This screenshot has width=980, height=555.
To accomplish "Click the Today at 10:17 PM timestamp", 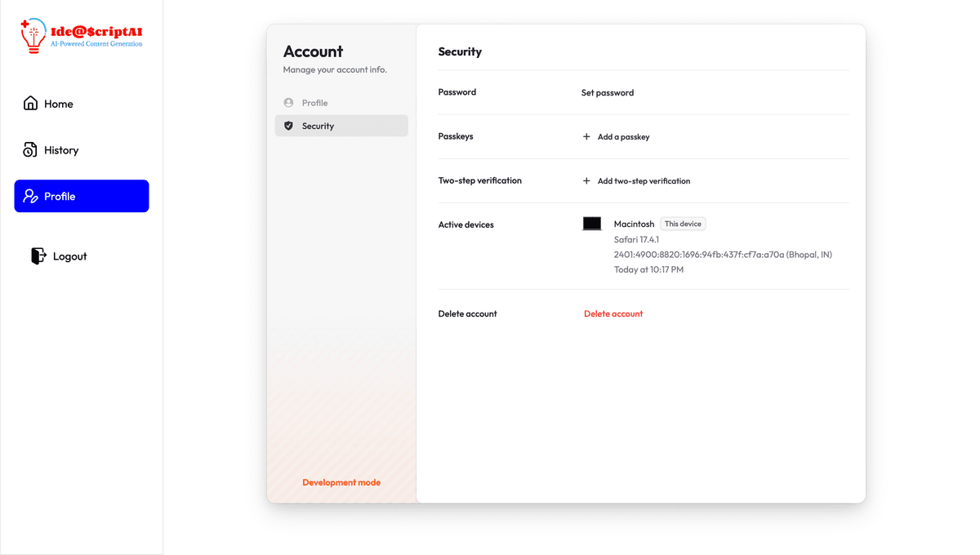I will point(648,269).
